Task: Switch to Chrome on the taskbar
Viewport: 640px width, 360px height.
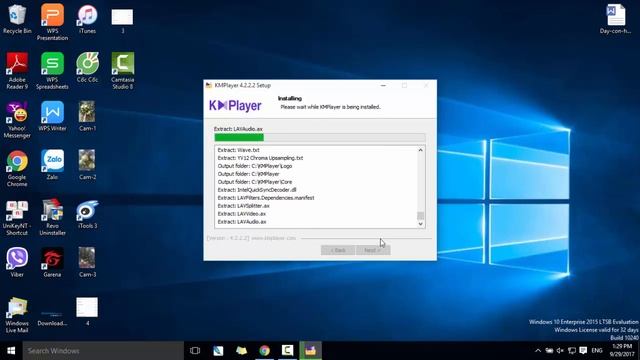Action: click(264, 351)
